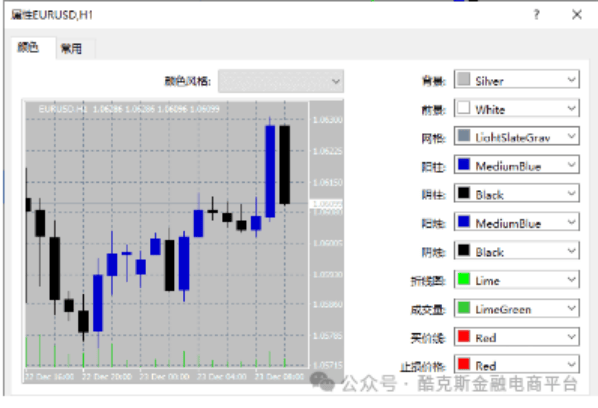Screen dimensions: 598x408
Task: Click the LimeGreen color swatch
Action: 464,308
